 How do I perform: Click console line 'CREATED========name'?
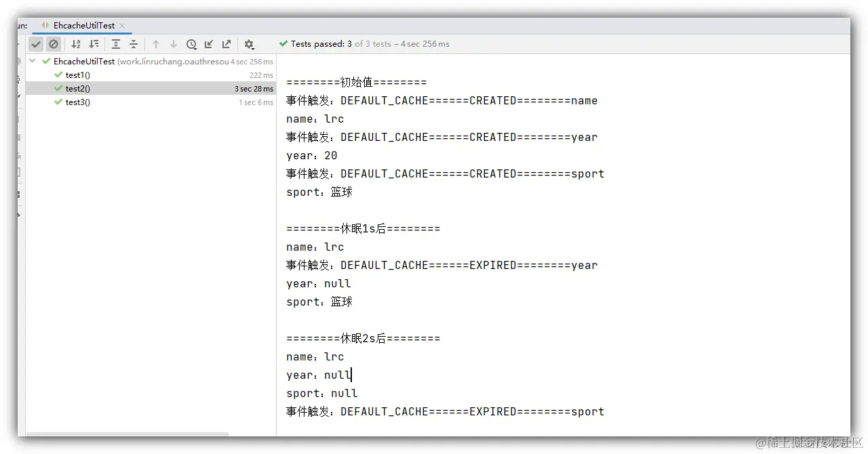click(441, 100)
